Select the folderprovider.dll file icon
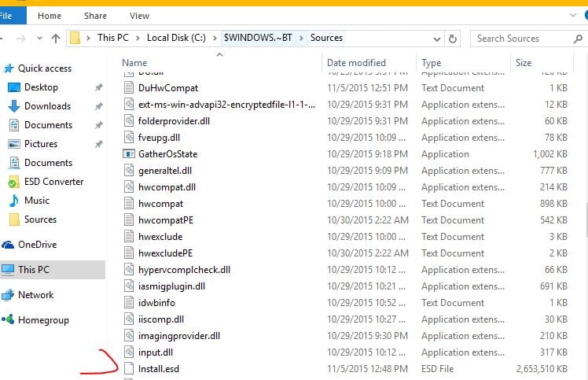Viewport: 588px width, 380px height. tap(129, 120)
